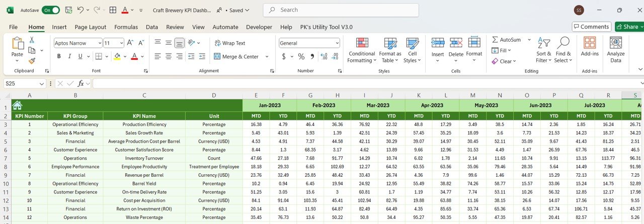This screenshot has height=224, width=644.
Task: Click the Format Painter brush icon
Action: [32, 61]
